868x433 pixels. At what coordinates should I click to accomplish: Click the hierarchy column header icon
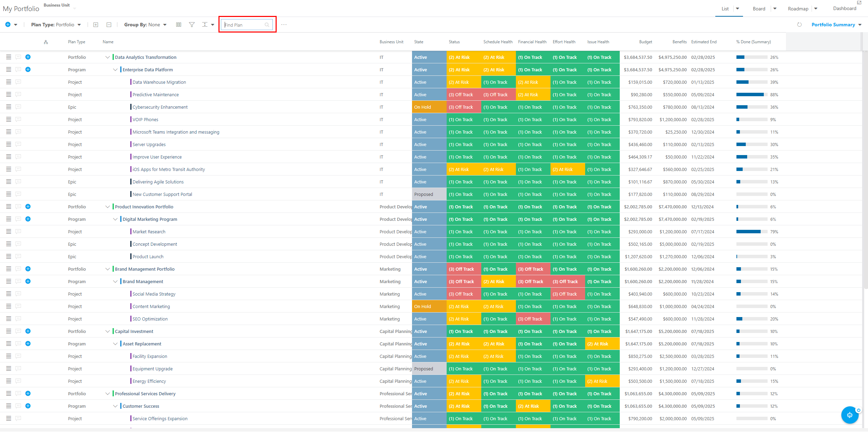(46, 42)
